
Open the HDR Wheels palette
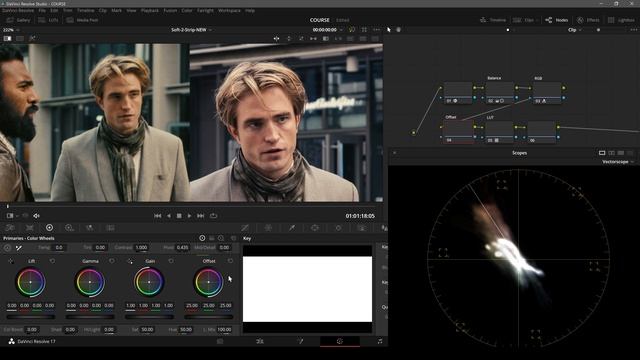click(69, 228)
